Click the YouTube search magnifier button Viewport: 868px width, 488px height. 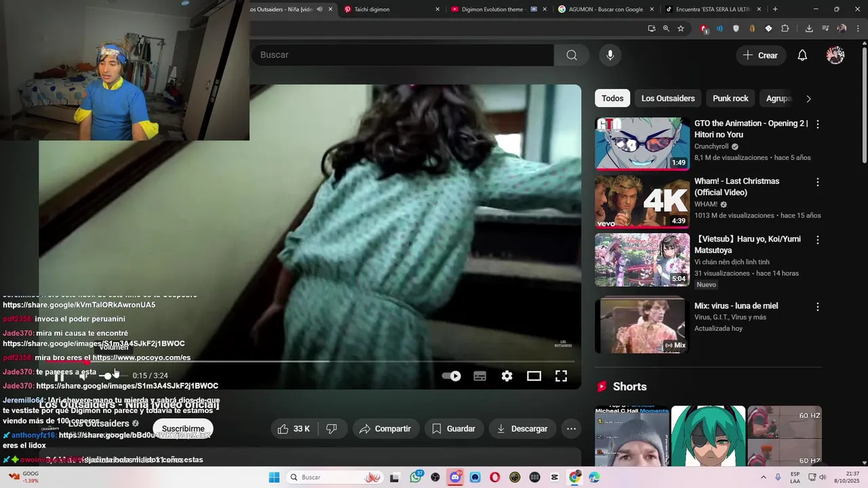(x=572, y=55)
